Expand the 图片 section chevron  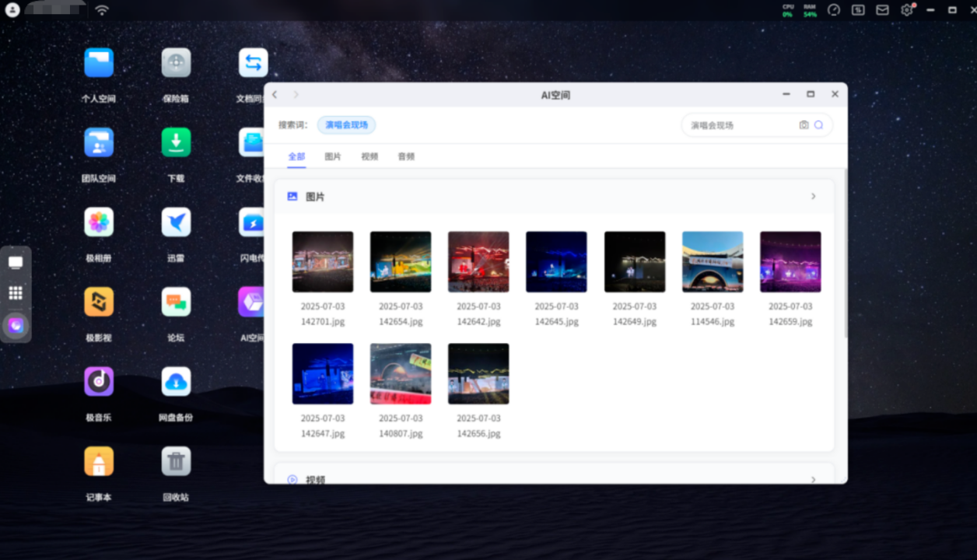(813, 197)
